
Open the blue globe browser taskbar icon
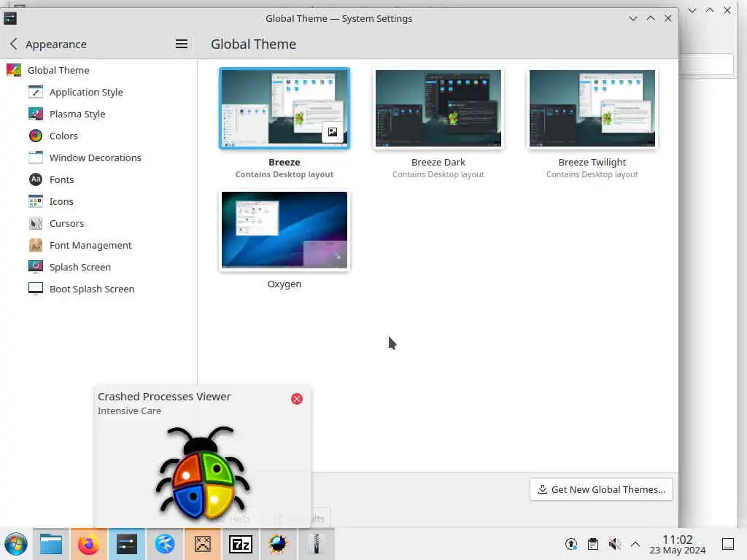pos(165,544)
